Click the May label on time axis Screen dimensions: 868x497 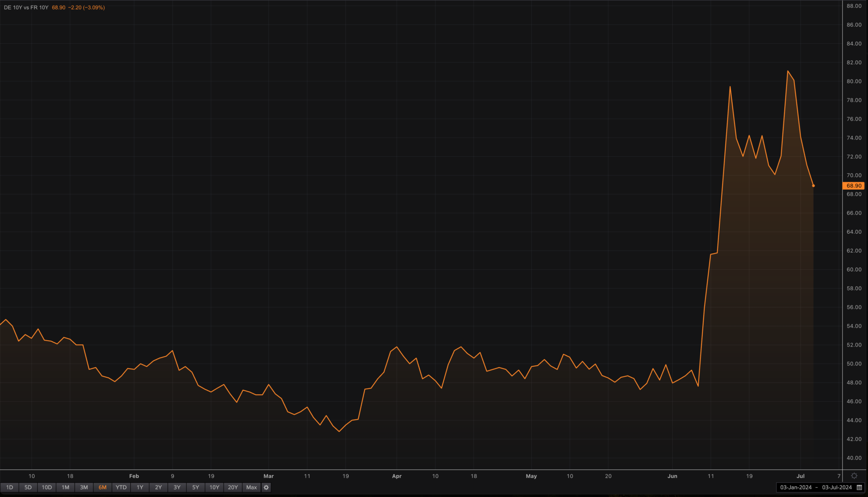click(532, 476)
